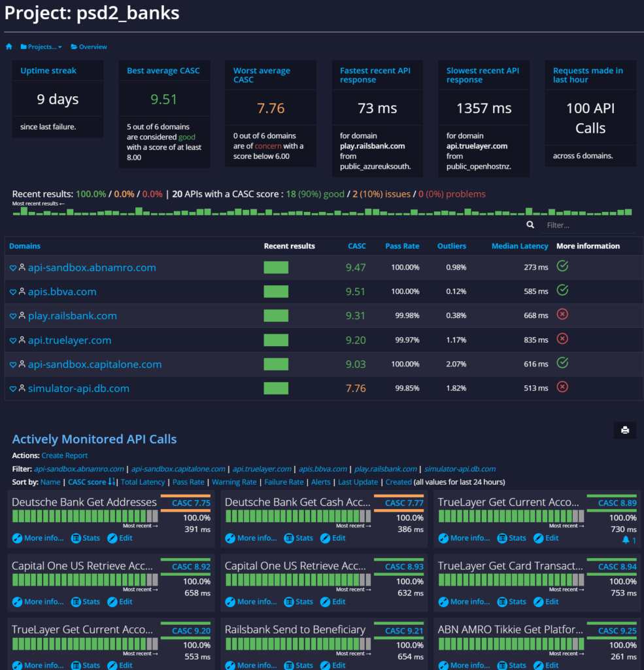The width and height of the screenshot is (644, 670).
Task: Go to the home icon in breadcrumb
Action: click(x=9, y=46)
